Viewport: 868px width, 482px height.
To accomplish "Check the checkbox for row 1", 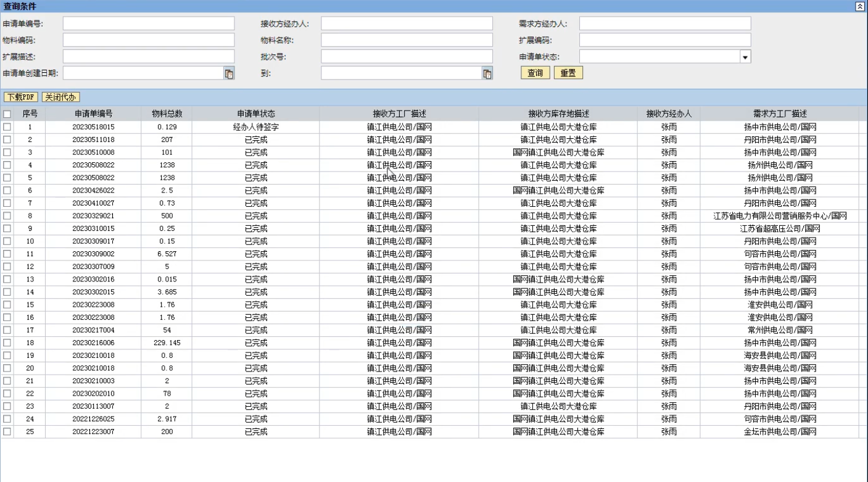I will [7, 127].
